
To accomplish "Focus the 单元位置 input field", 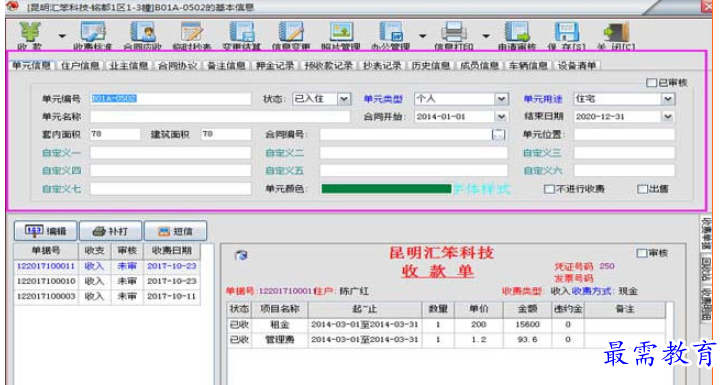I will tap(624, 134).
